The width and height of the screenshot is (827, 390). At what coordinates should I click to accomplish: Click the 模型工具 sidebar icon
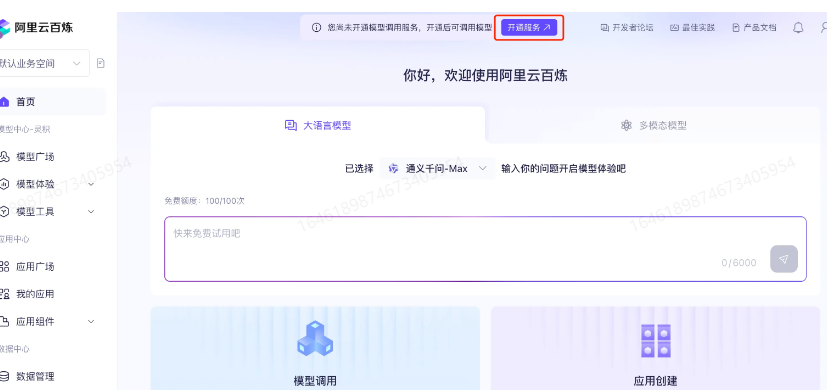coord(5,212)
